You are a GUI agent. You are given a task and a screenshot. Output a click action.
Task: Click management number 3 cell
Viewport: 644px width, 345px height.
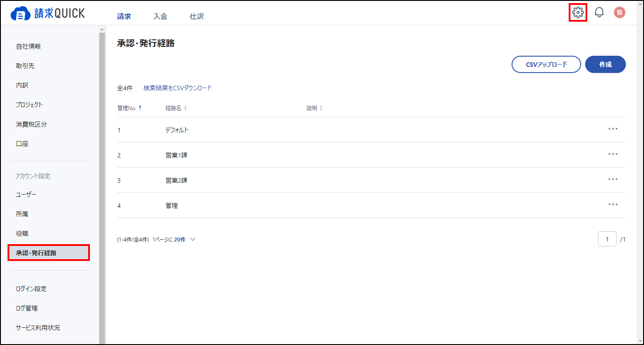point(119,180)
